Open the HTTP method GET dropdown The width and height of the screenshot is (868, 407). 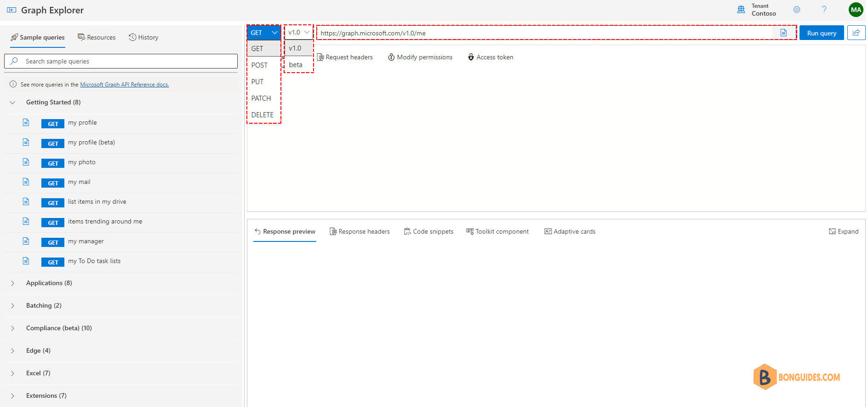(264, 33)
